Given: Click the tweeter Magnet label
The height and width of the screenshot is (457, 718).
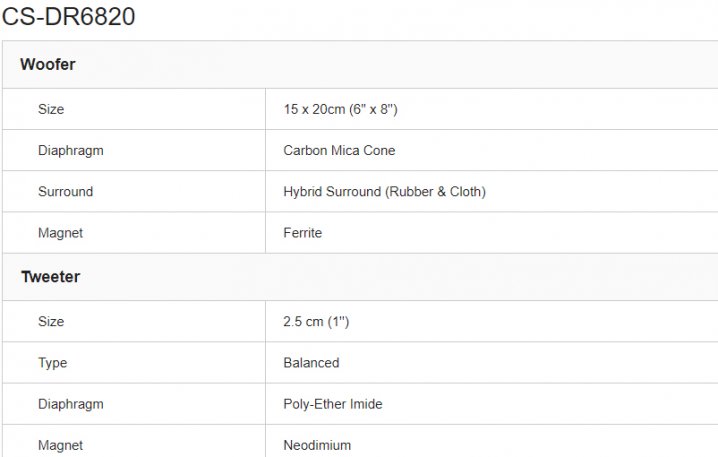Looking at the screenshot, I should click(60, 445).
